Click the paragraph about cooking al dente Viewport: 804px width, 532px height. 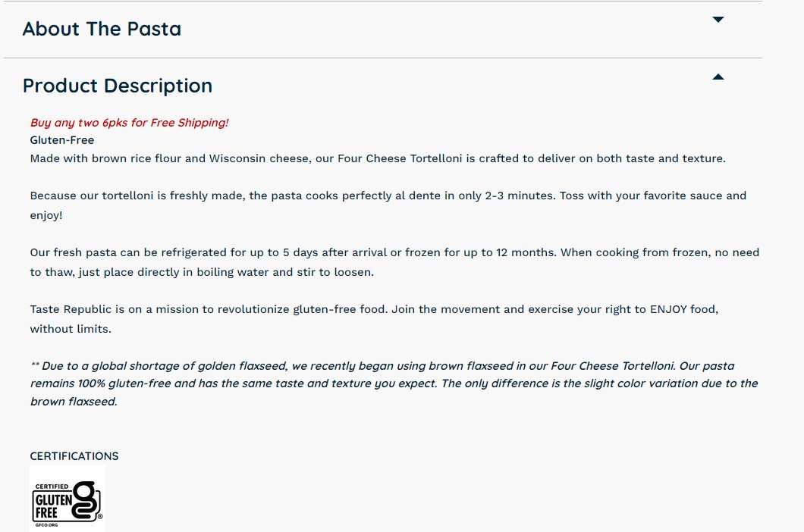tap(388, 205)
